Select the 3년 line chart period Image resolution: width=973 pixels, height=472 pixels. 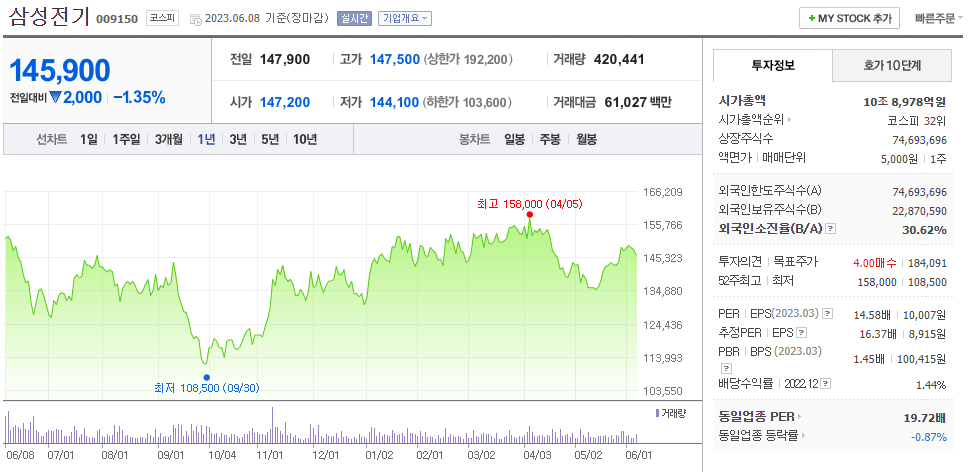coord(238,140)
